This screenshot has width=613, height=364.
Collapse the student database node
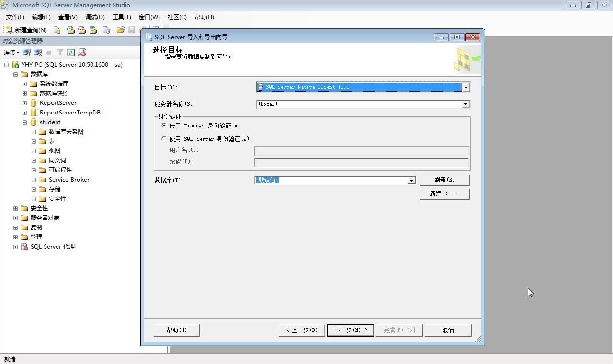click(x=24, y=122)
